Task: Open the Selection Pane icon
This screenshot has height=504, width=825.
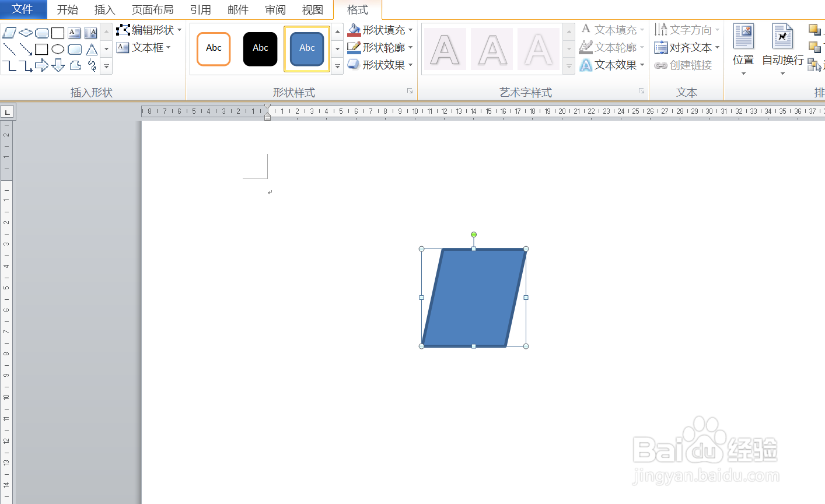Action: 814,65
